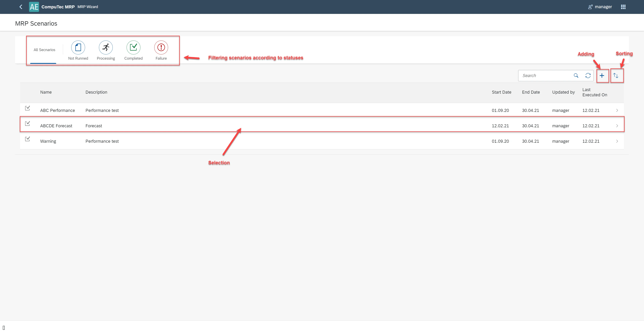Refresh the scenarios list
This screenshot has height=334, width=644.
(x=588, y=76)
